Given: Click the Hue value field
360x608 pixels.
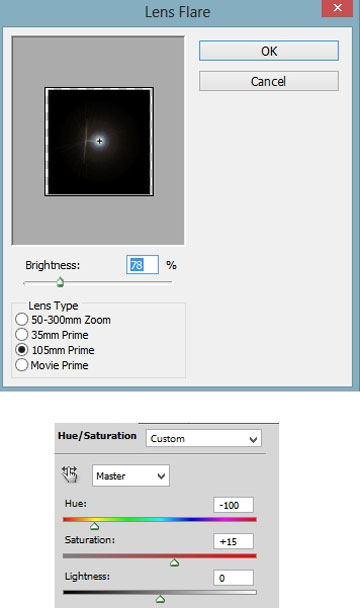Looking at the screenshot, I should point(233,505).
